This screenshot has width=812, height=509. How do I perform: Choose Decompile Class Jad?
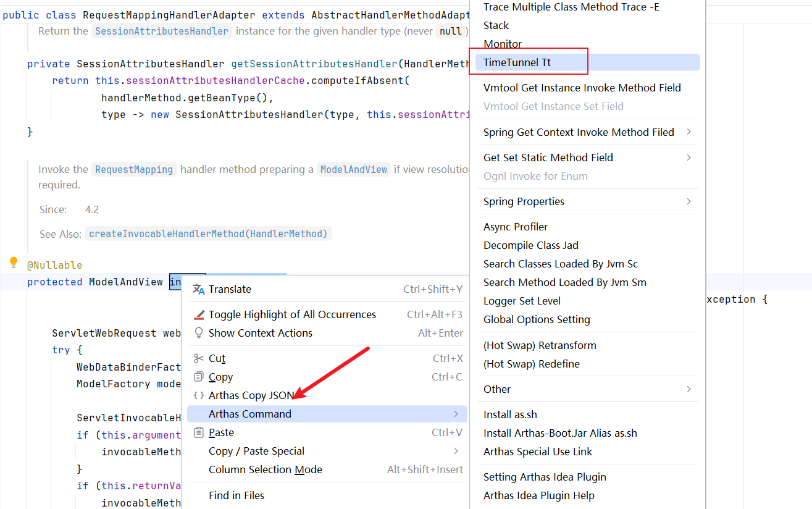[x=530, y=245]
